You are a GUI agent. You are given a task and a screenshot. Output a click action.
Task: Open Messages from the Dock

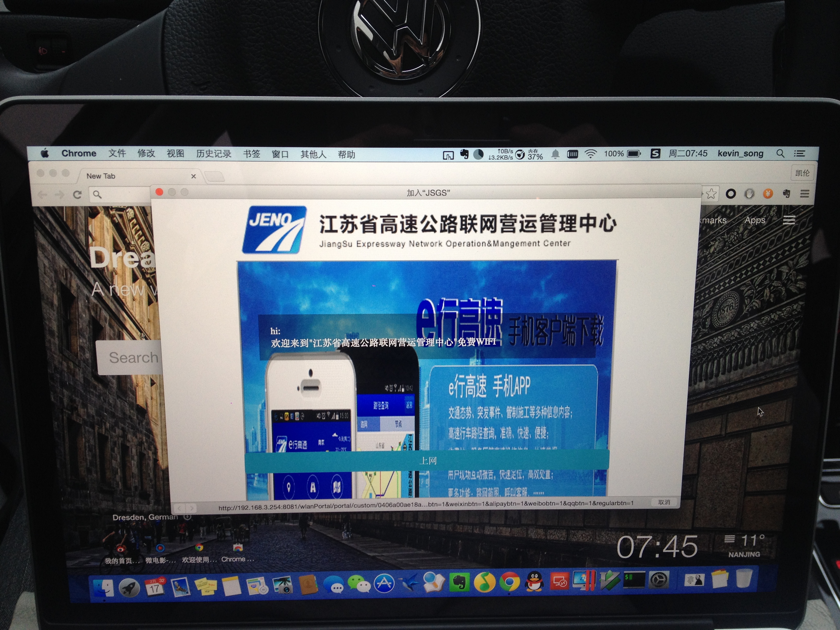tap(335, 584)
